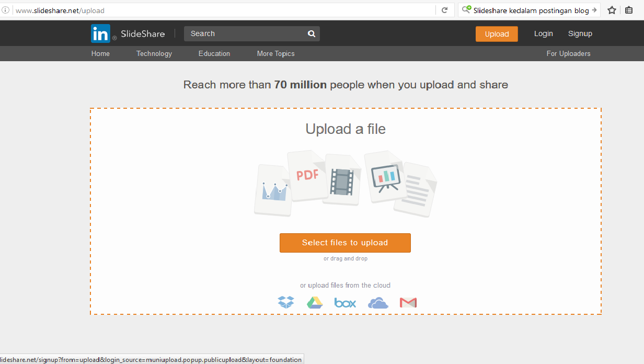
Task: Click the infographic crown chart illustration
Action: [x=273, y=190]
